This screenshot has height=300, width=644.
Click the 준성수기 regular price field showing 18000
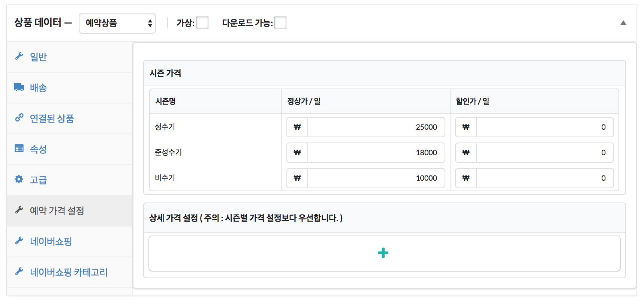(x=376, y=153)
